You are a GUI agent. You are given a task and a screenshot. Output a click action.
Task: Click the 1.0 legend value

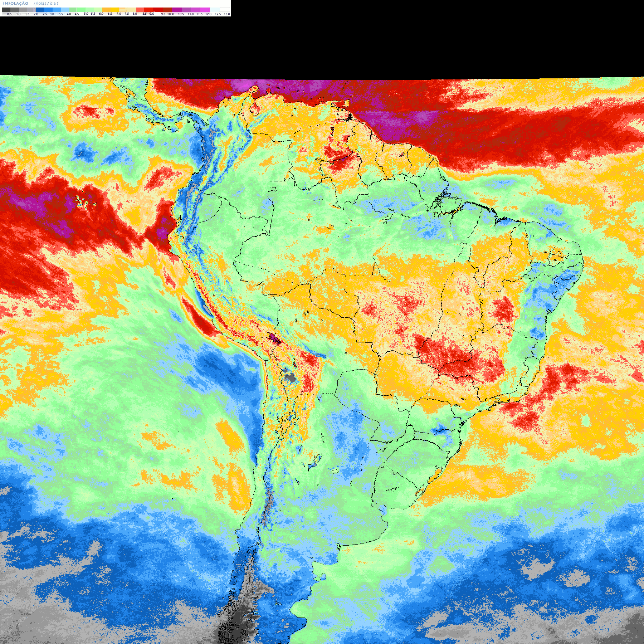[18, 14]
